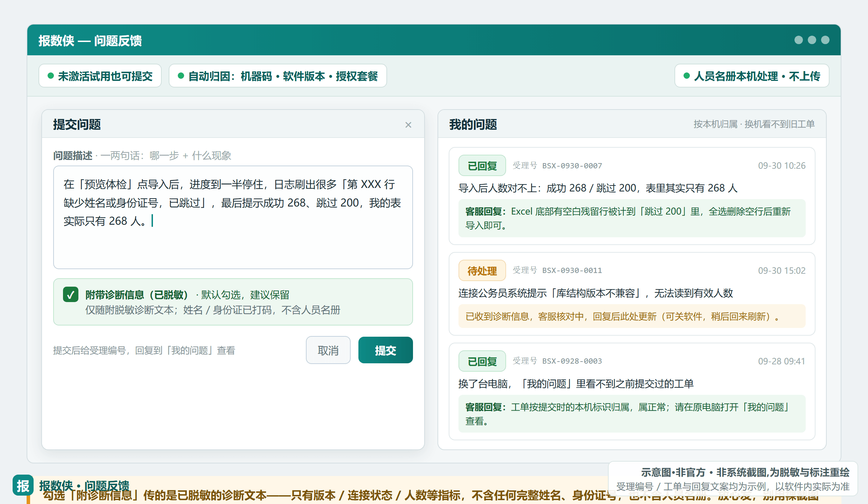Click the first window control dot in the title bar

tap(799, 40)
